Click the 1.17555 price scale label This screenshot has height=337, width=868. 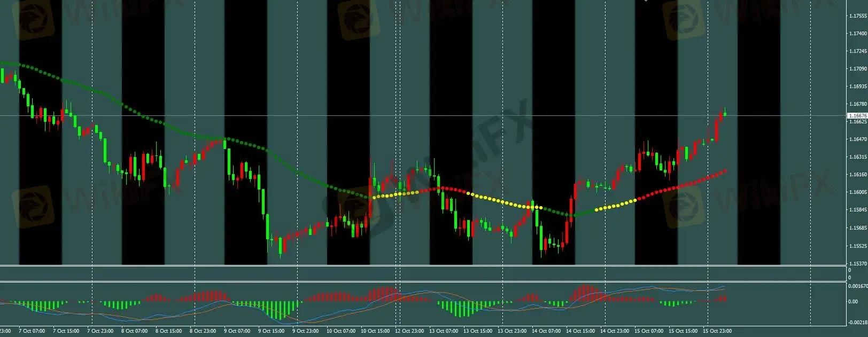(x=857, y=16)
